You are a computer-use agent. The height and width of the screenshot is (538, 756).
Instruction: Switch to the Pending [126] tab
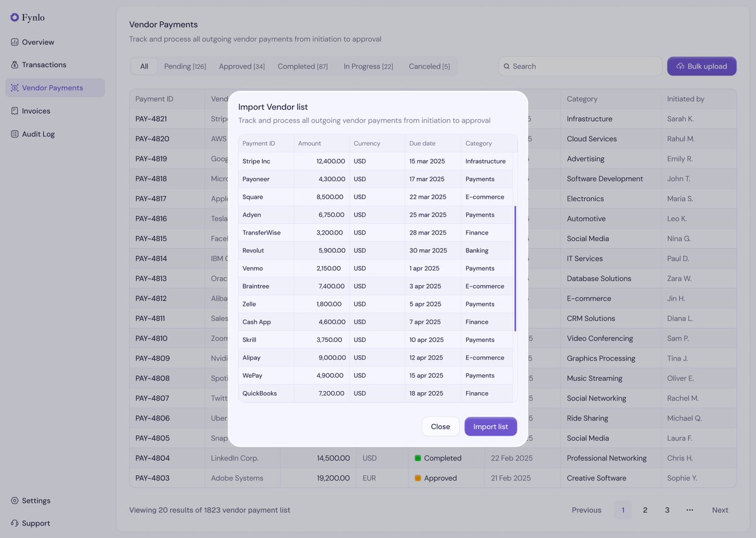pos(185,66)
